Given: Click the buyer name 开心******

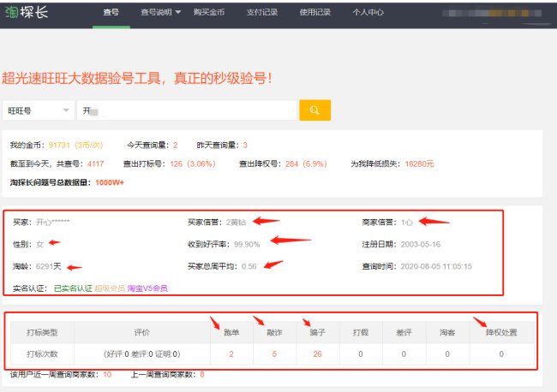Looking at the screenshot, I should point(53,223).
